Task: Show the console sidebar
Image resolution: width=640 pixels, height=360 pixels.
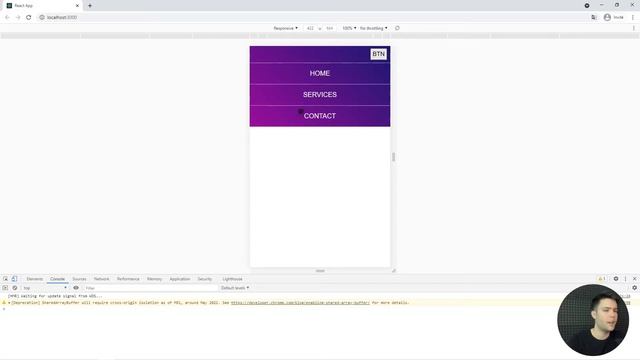Action: click(x=5, y=288)
